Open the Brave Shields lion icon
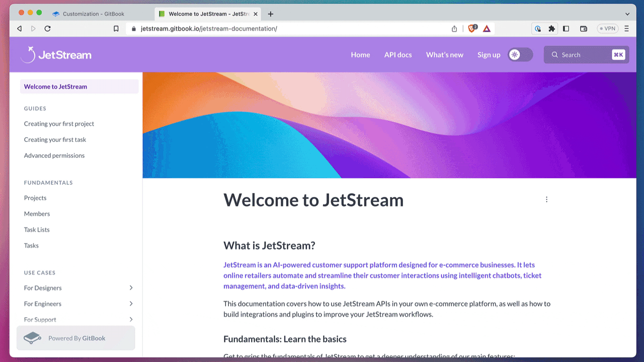644x362 pixels. (x=472, y=29)
